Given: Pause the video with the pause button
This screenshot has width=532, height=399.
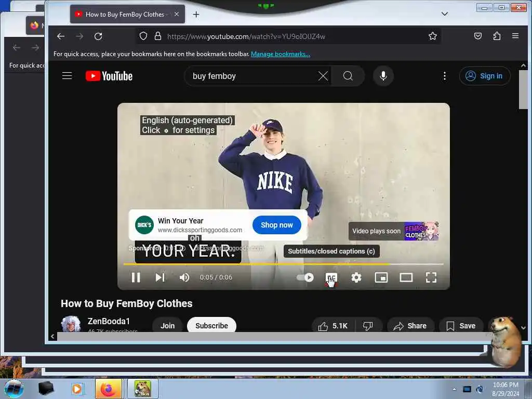Looking at the screenshot, I should (x=136, y=277).
